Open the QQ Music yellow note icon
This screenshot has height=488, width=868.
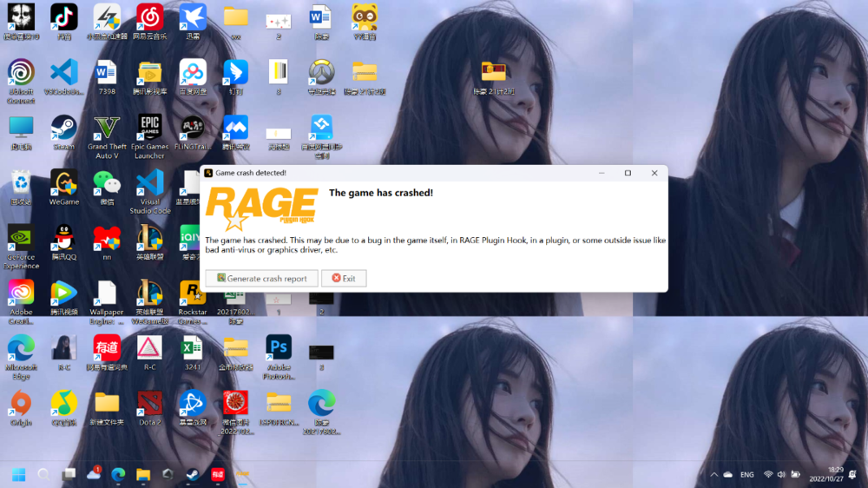coord(63,408)
